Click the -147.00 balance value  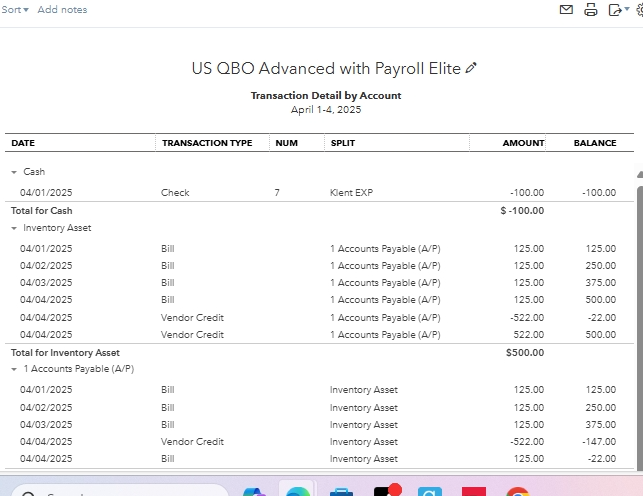coord(599,442)
